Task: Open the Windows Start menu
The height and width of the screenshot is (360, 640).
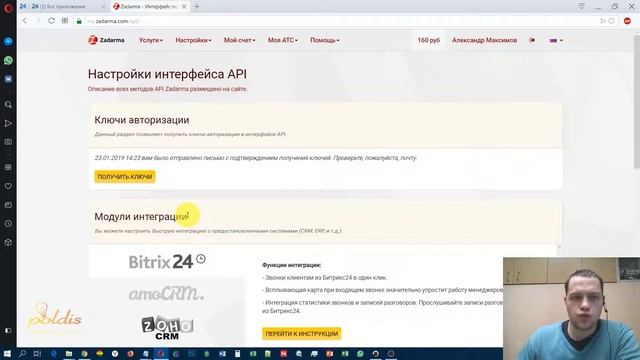Action: click(7, 353)
